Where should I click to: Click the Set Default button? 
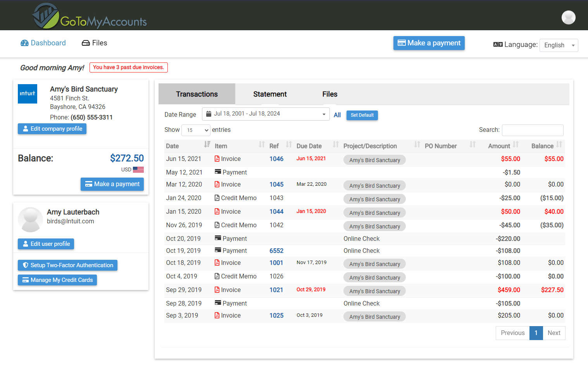coord(362,115)
